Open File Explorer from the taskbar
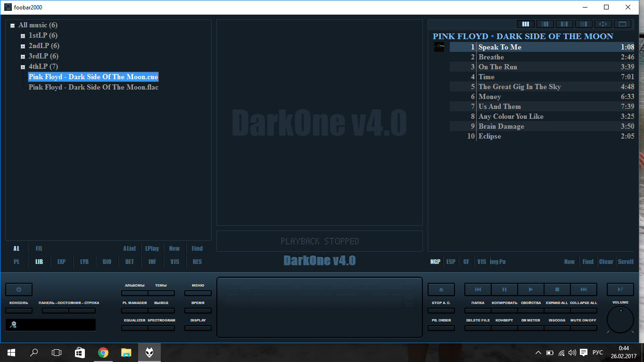 126,352
